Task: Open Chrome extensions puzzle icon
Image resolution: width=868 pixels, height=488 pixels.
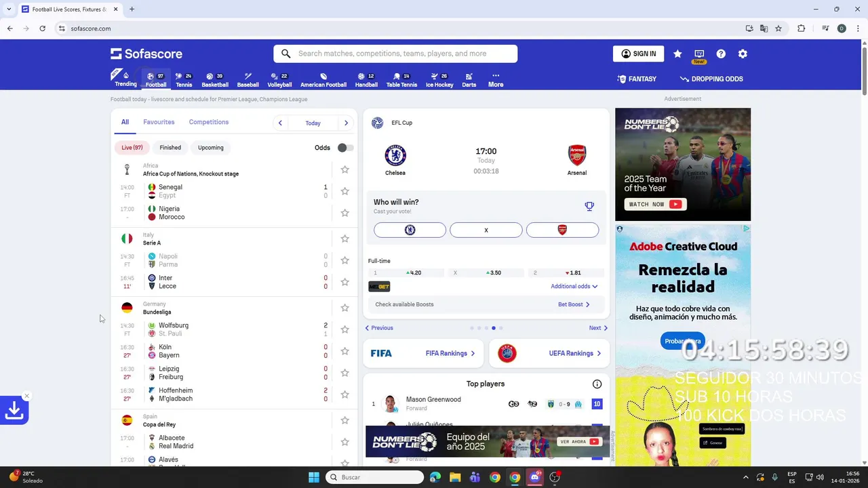Action: point(801,28)
